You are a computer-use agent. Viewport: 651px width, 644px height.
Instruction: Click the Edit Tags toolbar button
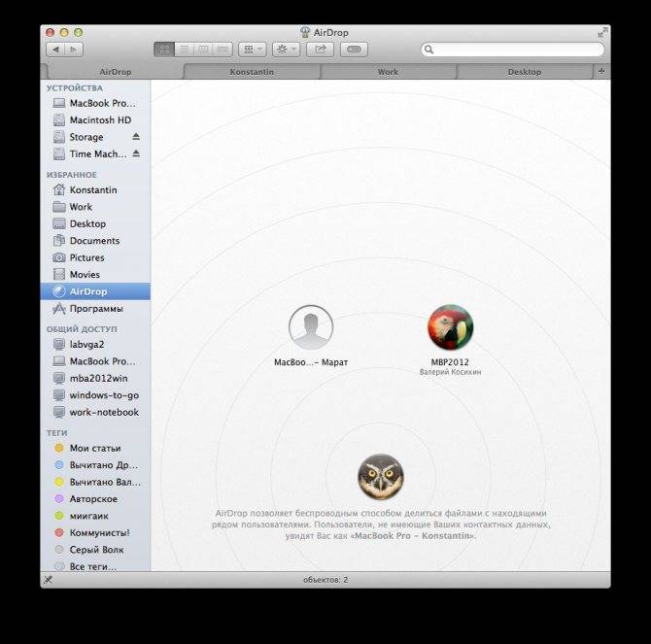click(x=354, y=49)
